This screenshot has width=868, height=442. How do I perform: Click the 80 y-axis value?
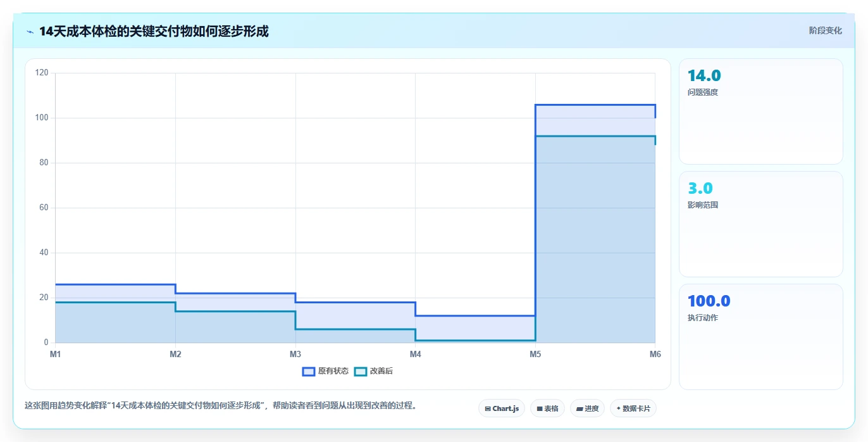click(x=44, y=163)
